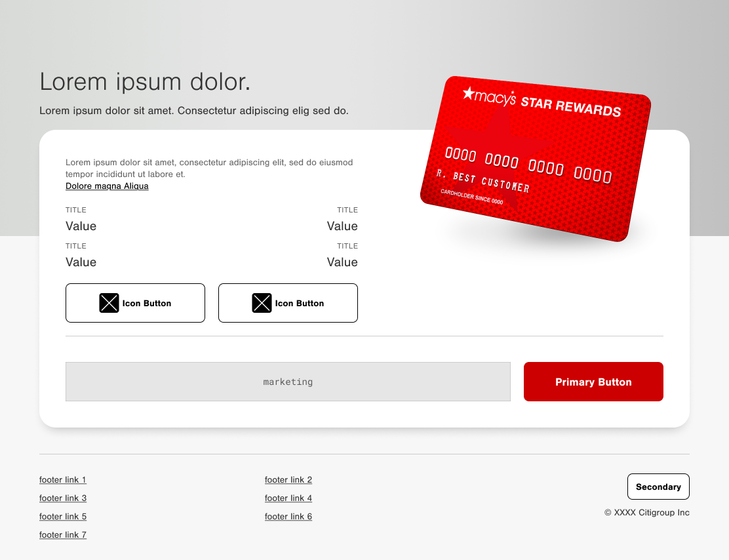Click the © XXXX Citigroup Inc text
Screen dimensions: 729x560
pyautogui.click(x=646, y=513)
